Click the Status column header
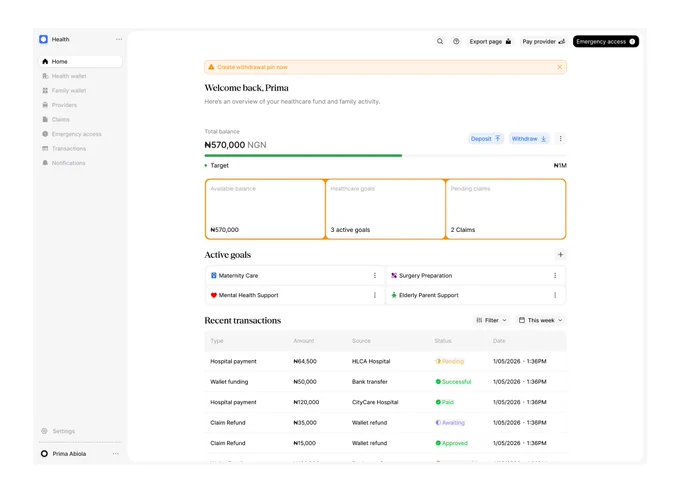Viewport: 680px width, 493px height. pyautogui.click(x=443, y=341)
